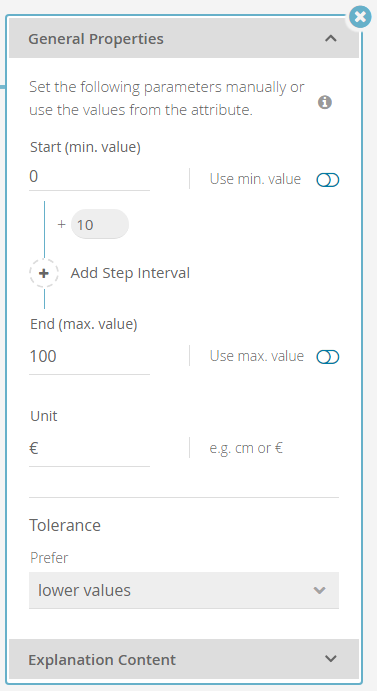
Task: Click the End max. value field
Action: (x=90, y=357)
